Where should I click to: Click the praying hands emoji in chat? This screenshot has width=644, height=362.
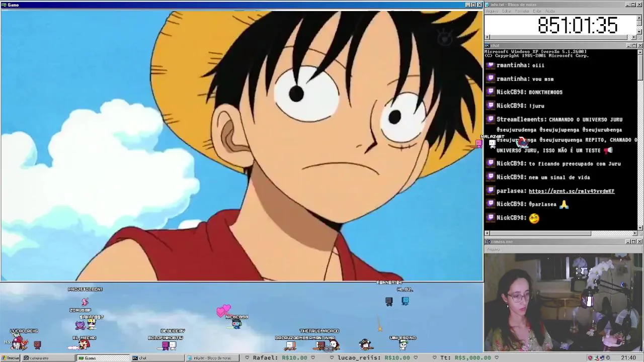[x=563, y=204]
